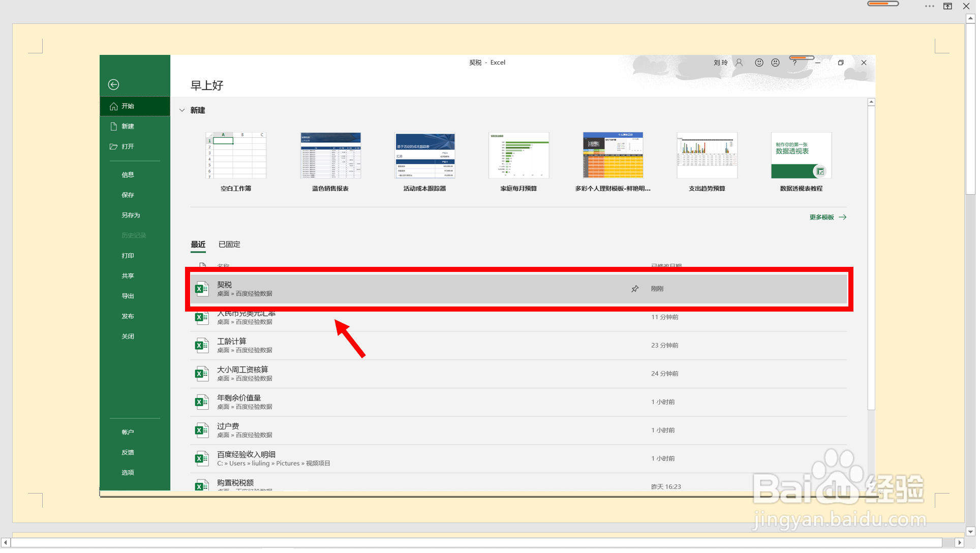Click the 更多模板 link
This screenshot has height=553, width=980.
coord(831,218)
